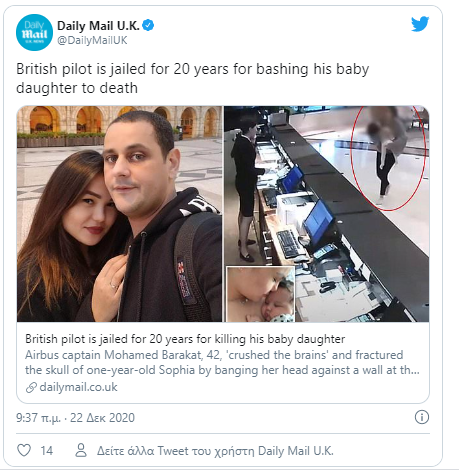Click the article description about Mohamed Barakat

[222, 362]
